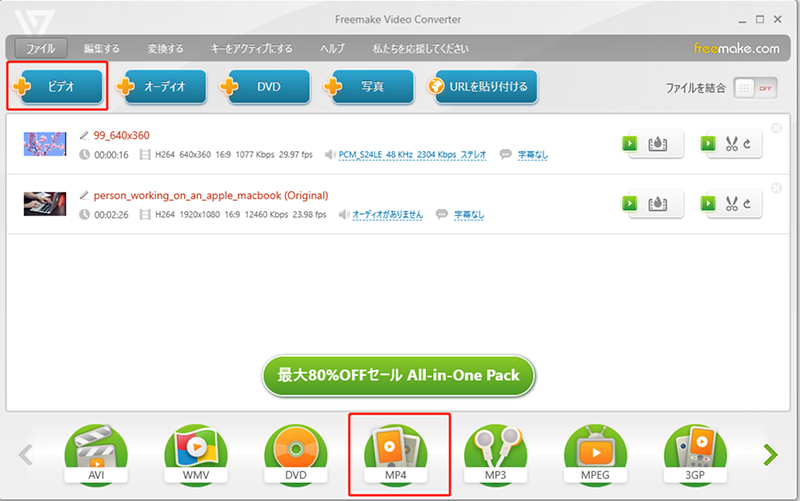This screenshot has width=800, height=501.
Task: Rename person_working_on_an_apple_macbook with the pencil icon
Action: click(85, 195)
